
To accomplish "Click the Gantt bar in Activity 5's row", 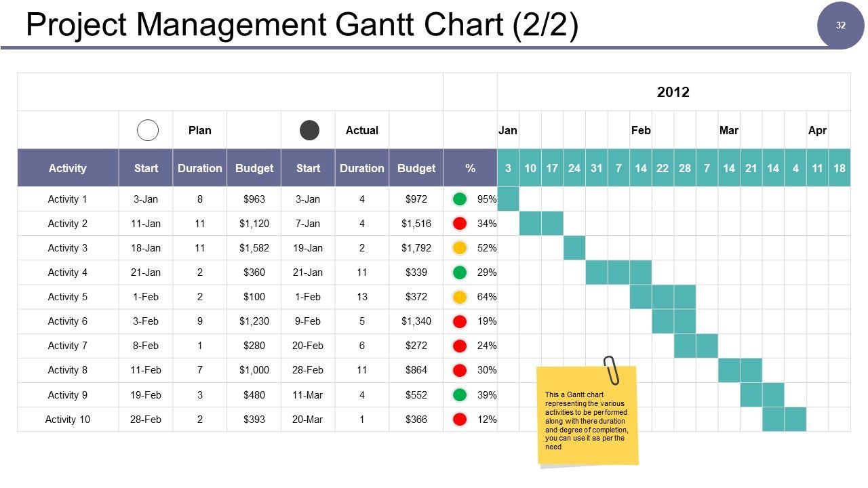I will point(663,297).
